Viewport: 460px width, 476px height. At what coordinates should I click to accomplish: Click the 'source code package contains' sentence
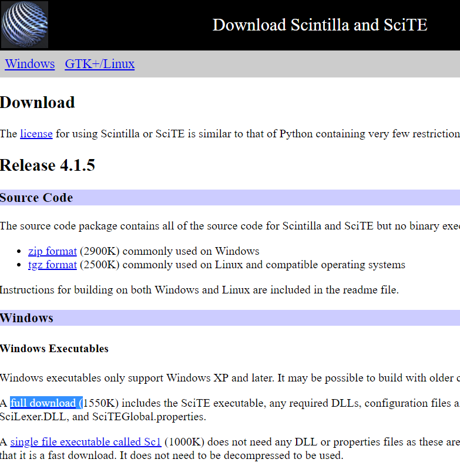tap(230, 226)
